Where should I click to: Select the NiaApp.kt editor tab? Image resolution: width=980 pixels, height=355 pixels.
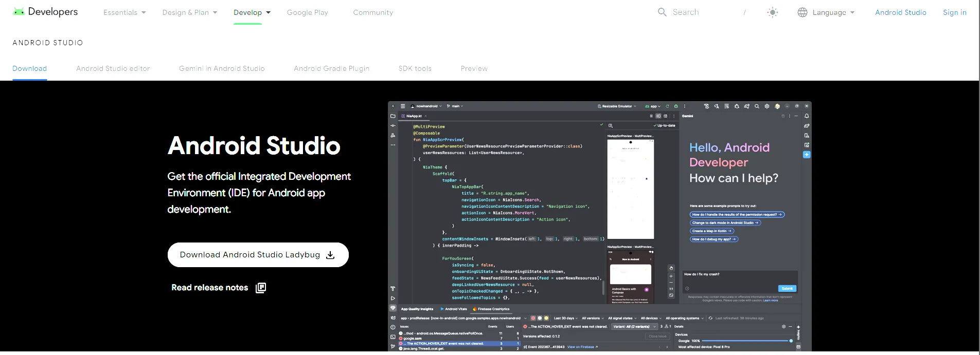414,116
